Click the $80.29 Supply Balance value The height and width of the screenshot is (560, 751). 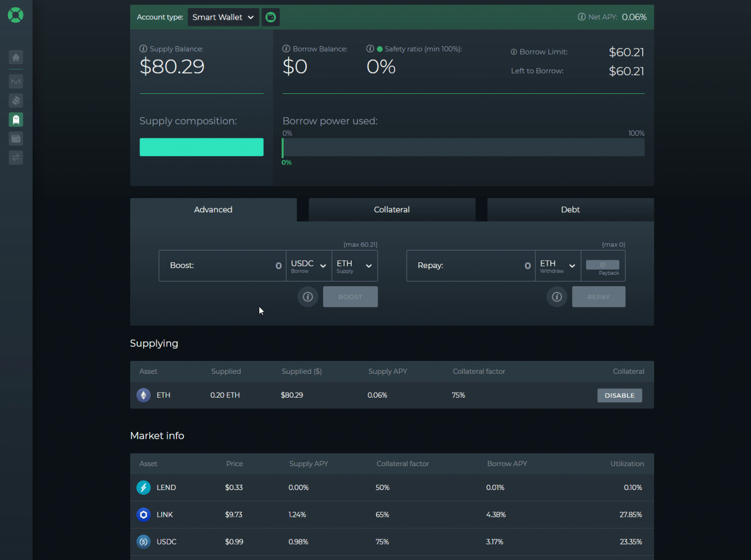(x=172, y=66)
